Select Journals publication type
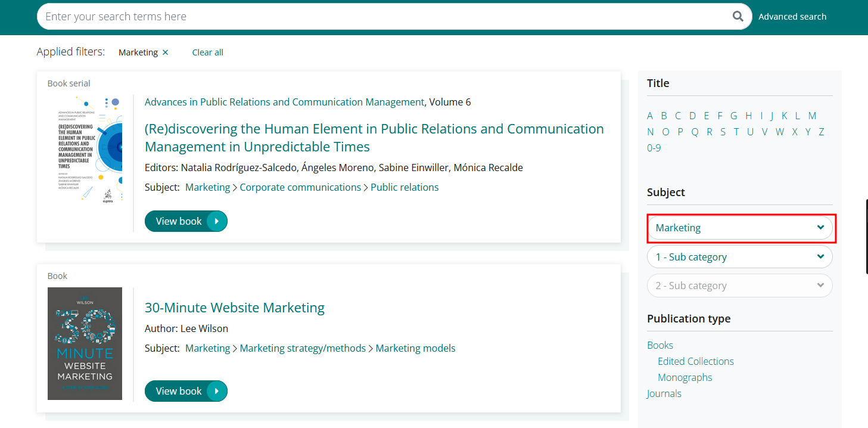Image resolution: width=868 pixels, height=428 pixels. click(x=664, y=393)
